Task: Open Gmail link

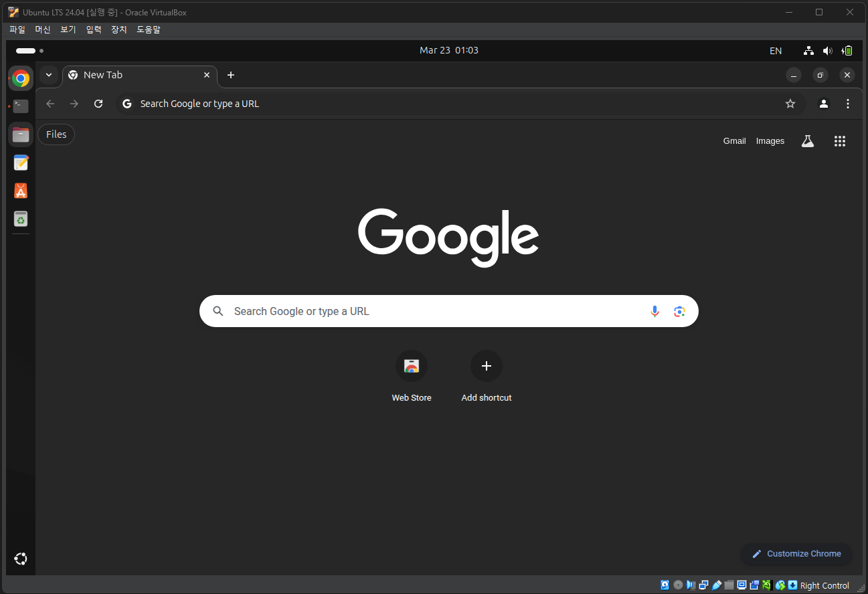Action: tap(734, 141)
